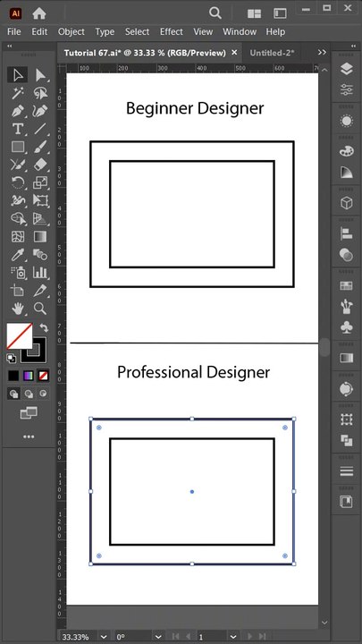Change the screen mode
Viewport: 362px width, 644px height.
point(29,413)
